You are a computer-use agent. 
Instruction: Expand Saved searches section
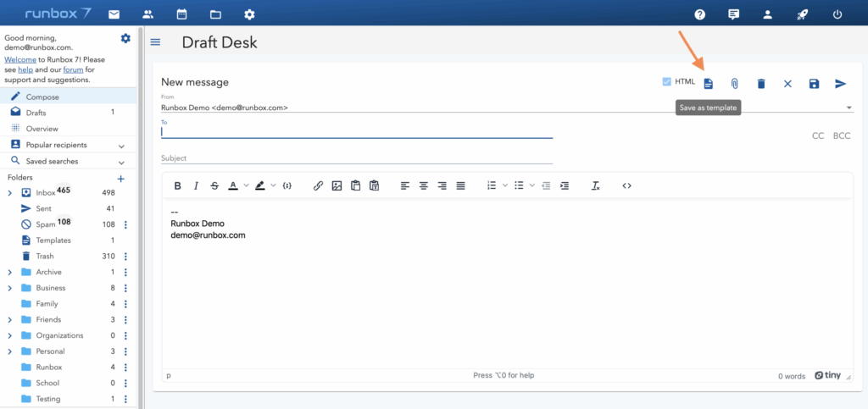[x=121, y=163]
